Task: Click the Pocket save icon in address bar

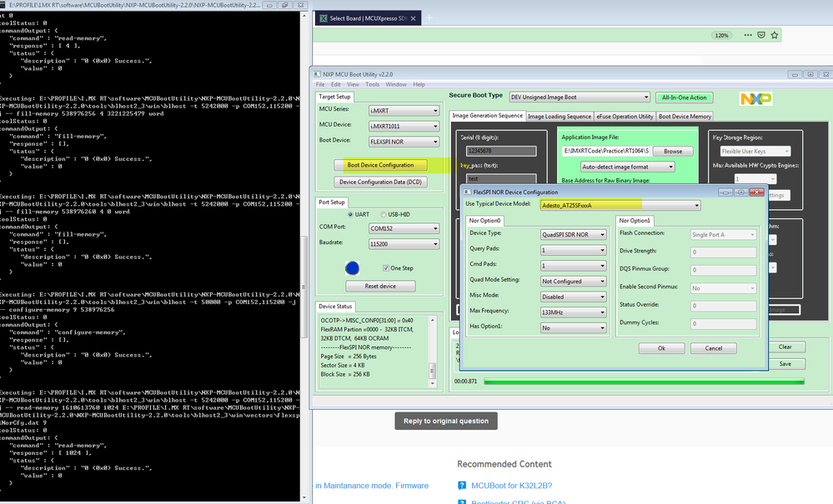Action: [760, 36]
